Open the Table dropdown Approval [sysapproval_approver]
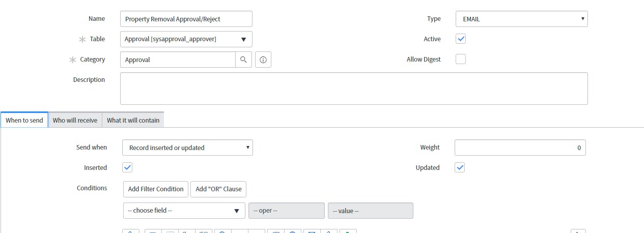 tap(186, 39)
